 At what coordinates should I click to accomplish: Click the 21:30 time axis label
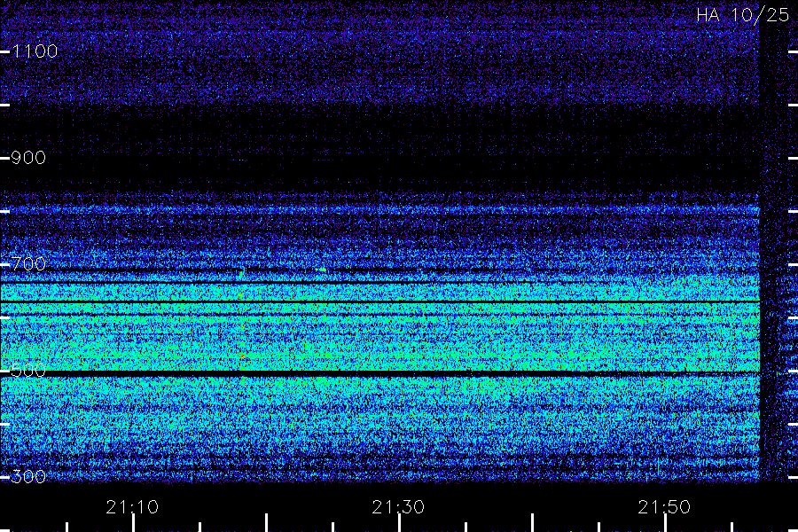pos(398,507)
